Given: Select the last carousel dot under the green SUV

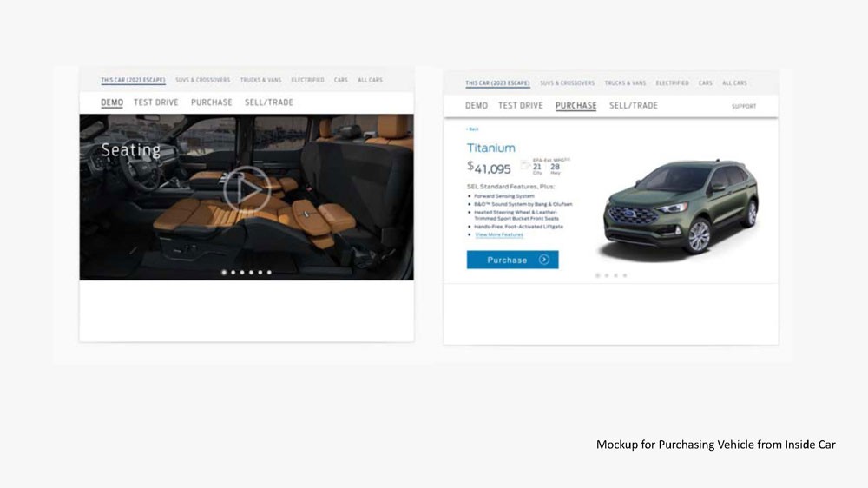Looking at the screenshot, I should [625, 275].
